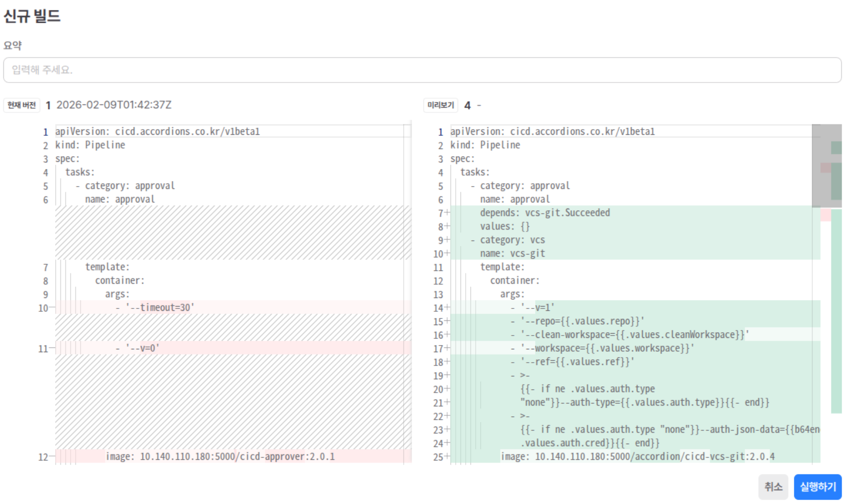Screen dimensions: 845x504
Task: Click removed line '--timeout=30'
Action: 155,308
